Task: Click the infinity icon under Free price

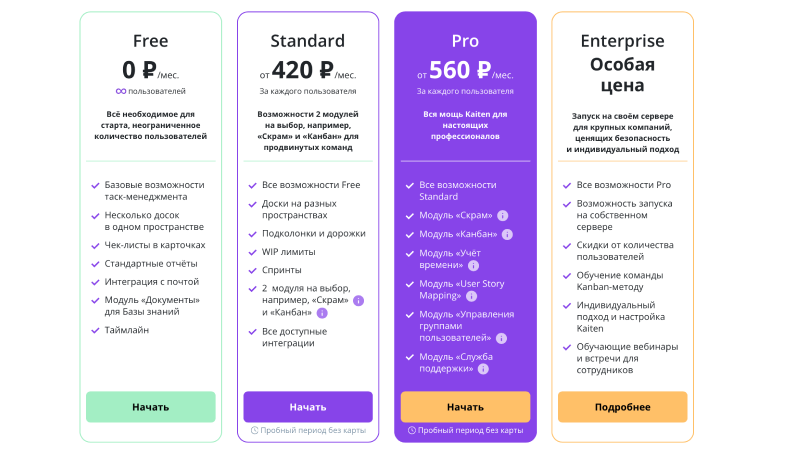Action: (x=121, y=91)
